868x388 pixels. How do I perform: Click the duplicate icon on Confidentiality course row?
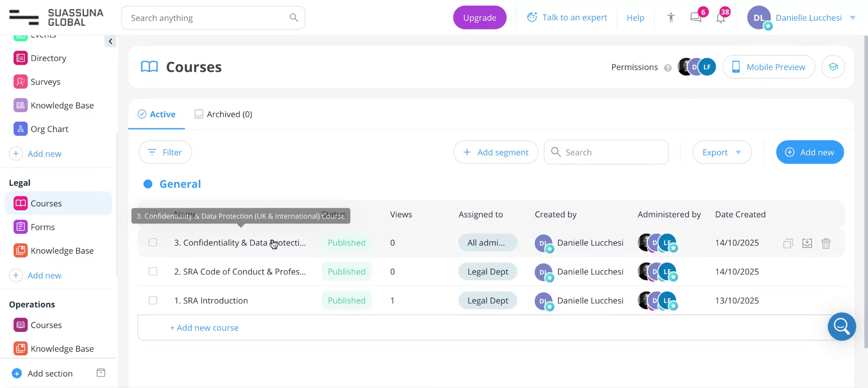pos(788,243)
